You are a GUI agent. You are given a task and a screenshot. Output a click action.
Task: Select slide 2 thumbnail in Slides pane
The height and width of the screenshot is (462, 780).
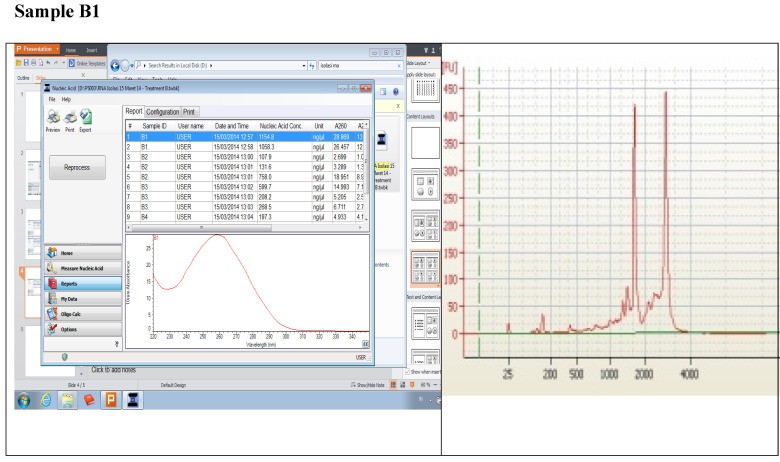[x=33, y=176]
